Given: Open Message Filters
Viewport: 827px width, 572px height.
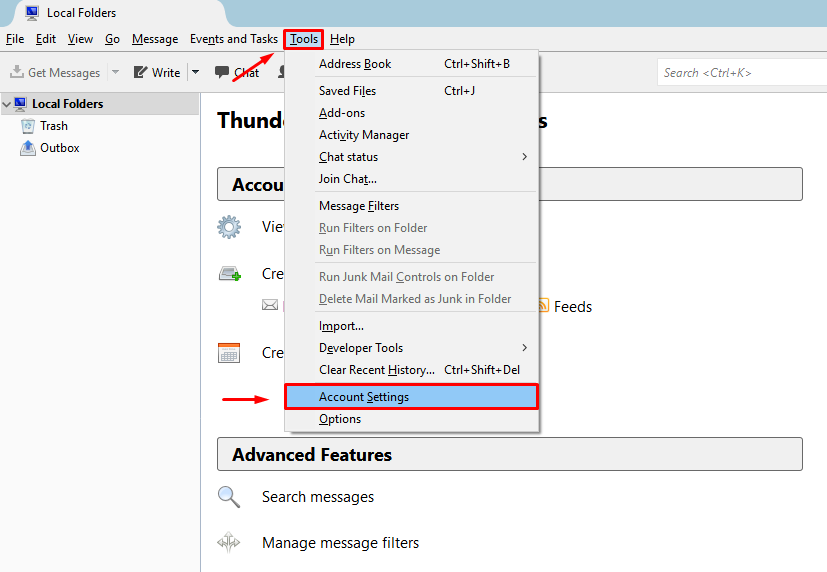Looking at the screenshot, I should 411,206.
